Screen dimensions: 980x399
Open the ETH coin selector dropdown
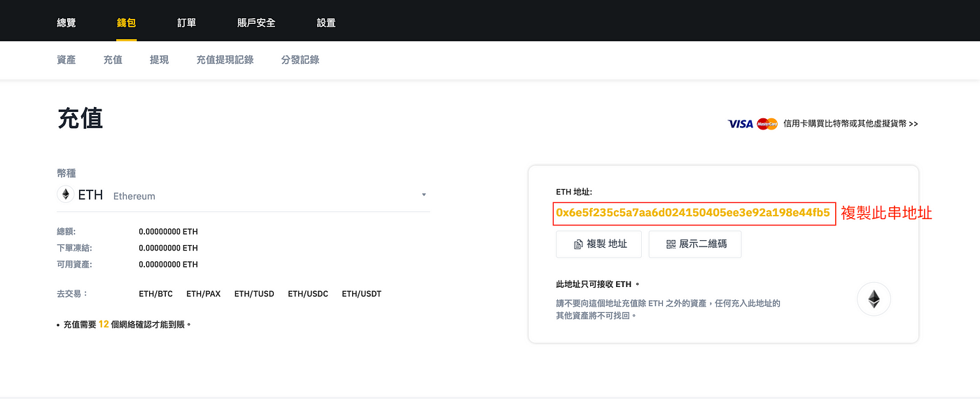point(243,195)
